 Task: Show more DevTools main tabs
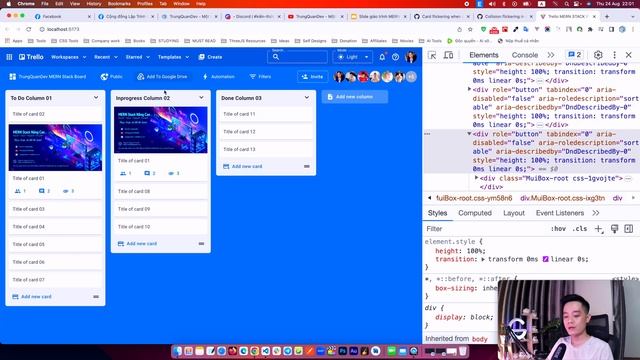coord(551,55)
